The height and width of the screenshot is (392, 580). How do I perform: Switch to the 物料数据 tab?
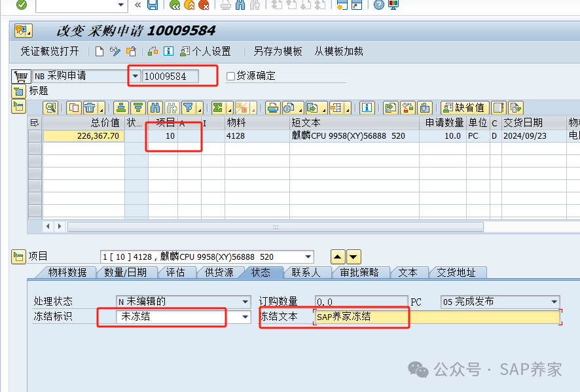coord(67,272)
